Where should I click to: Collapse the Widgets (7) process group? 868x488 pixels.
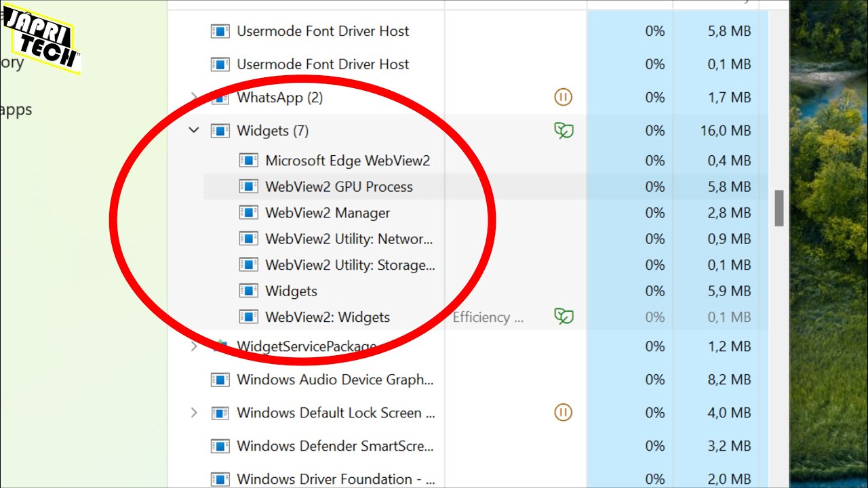pyautogui.click(x=194, y=130)
